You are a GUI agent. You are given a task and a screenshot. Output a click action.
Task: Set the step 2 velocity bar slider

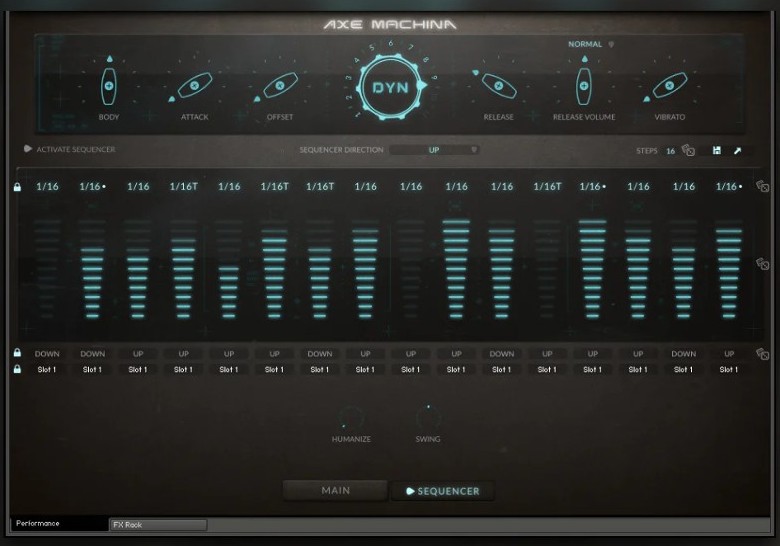tap(93, 268)
